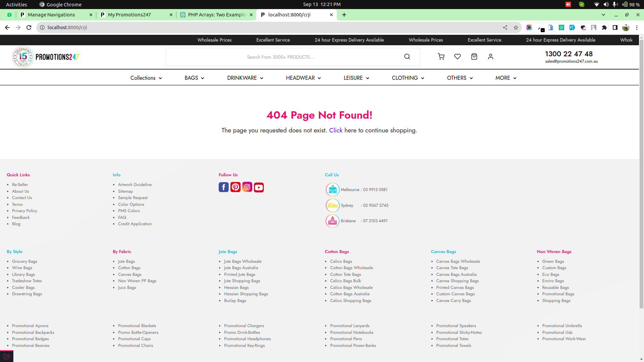Switch to Manage Navigations tab
The image size is (644, 362).
coord(51,15)
